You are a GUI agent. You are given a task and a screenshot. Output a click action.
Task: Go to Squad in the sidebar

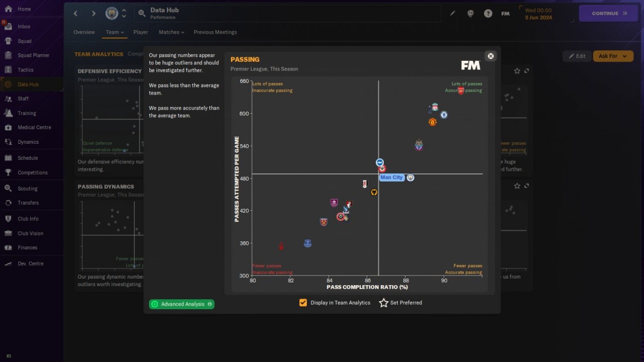point(32,41)
